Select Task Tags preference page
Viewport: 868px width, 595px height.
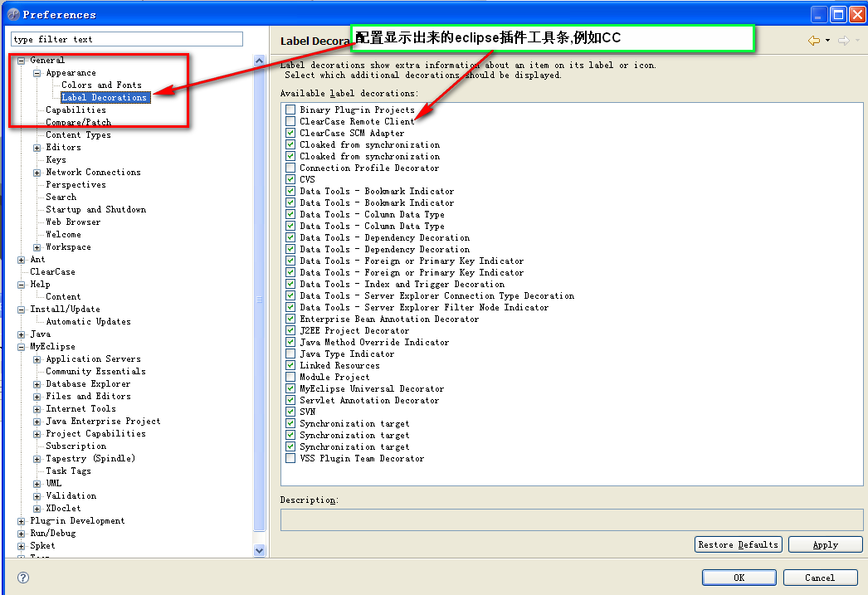pos(68,471)
